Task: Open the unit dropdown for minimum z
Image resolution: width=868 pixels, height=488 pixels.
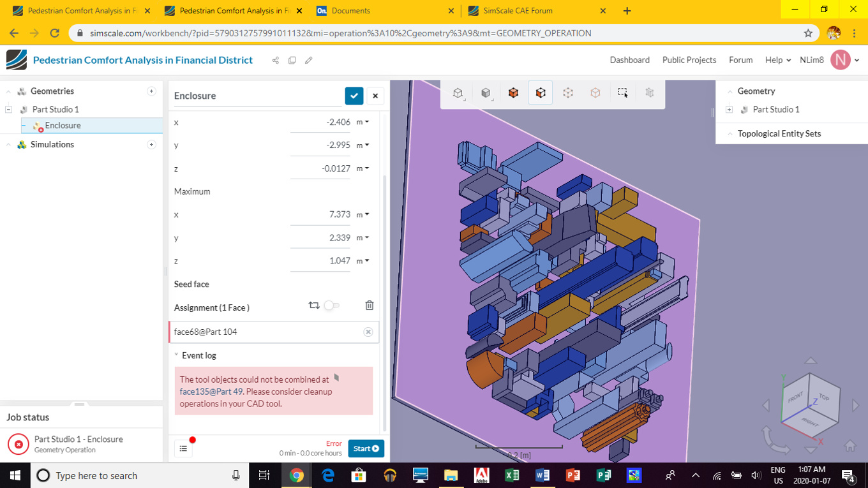Action: pos(363,168)
